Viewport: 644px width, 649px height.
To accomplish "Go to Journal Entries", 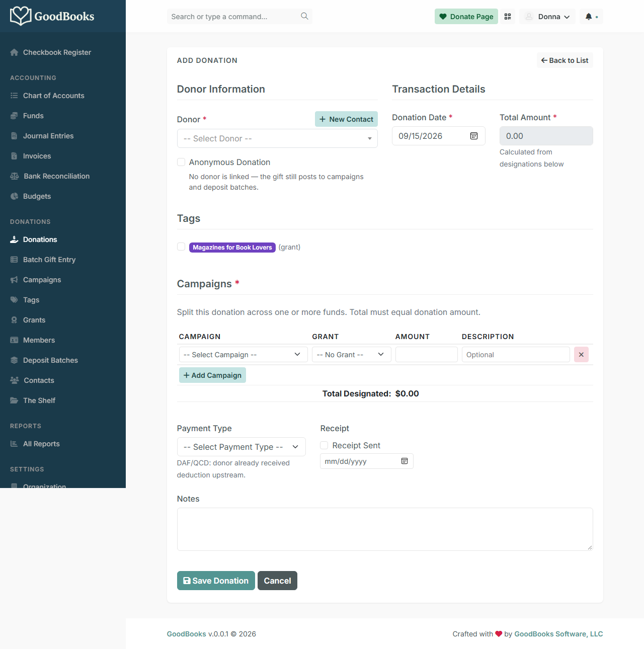I will (x=48, y=136).
